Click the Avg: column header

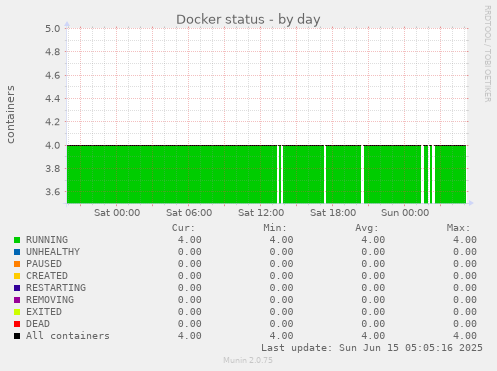367,228
